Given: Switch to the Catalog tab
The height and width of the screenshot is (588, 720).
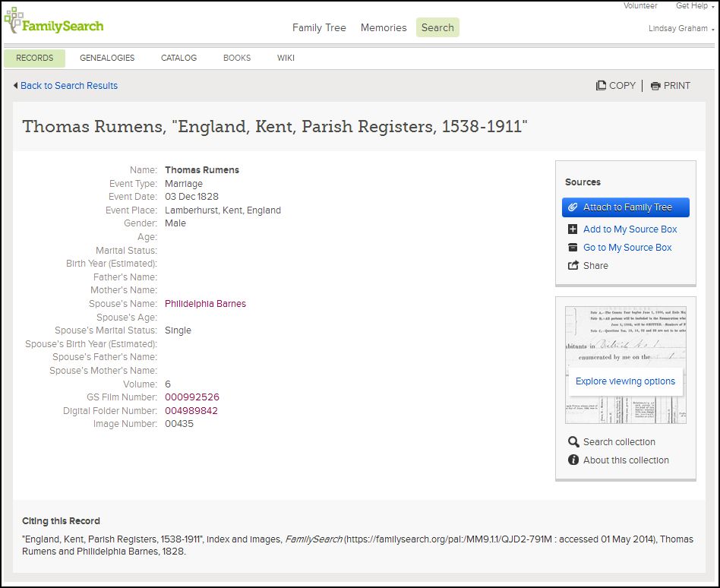Looking at the screenshot, I should tap(178, 58).
